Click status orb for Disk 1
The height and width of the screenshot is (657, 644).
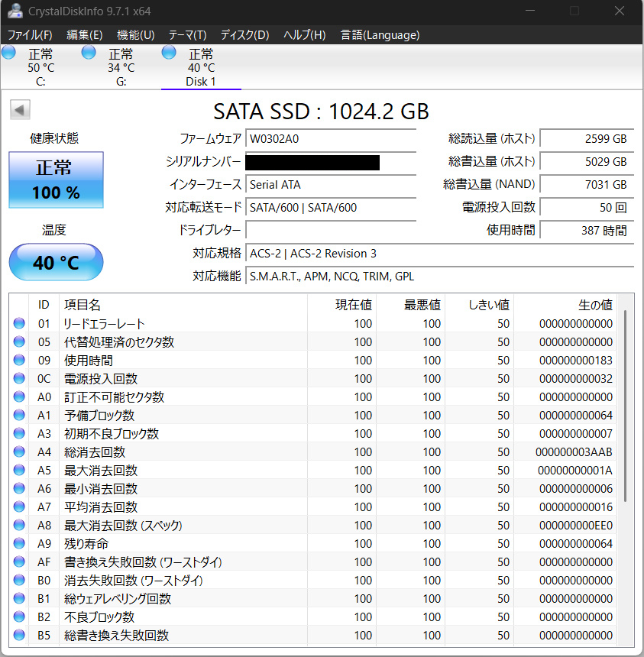169,53
